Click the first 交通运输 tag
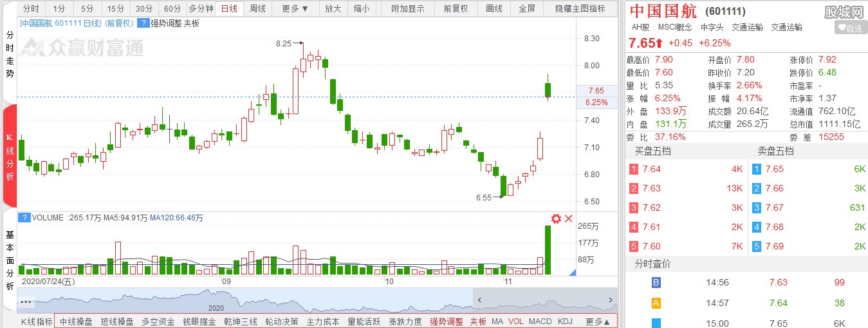The image size is (868, 328). point(748,28)
